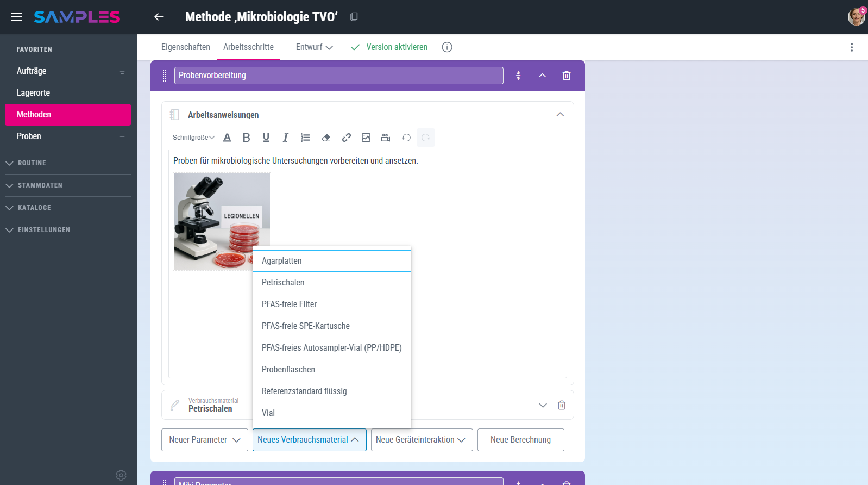Image resolution: width=868 pixels, height=485 pixels.
Task: Delete the Probenvorbereitung step
Action: click(566, 76)
